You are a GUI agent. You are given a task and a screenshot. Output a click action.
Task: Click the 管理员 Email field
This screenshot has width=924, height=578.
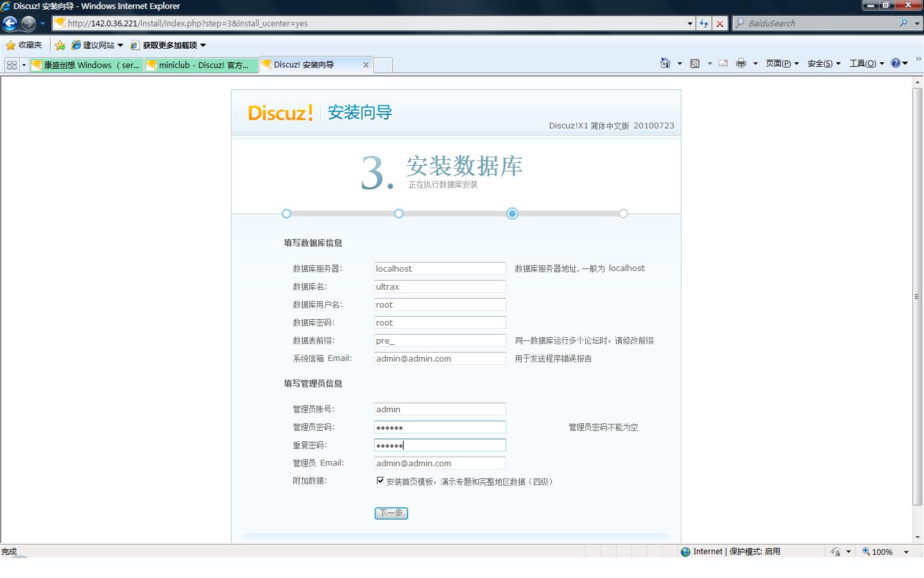(440, 463)
